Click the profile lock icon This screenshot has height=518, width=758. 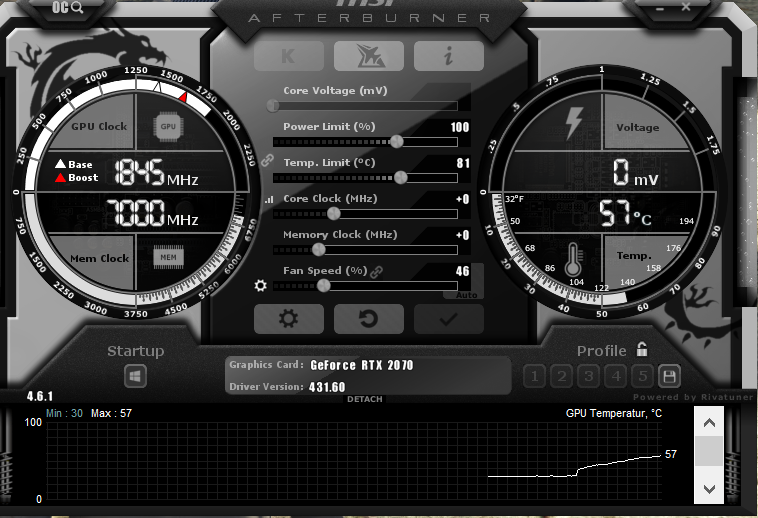pyautogui.click(x=642, y=349)
